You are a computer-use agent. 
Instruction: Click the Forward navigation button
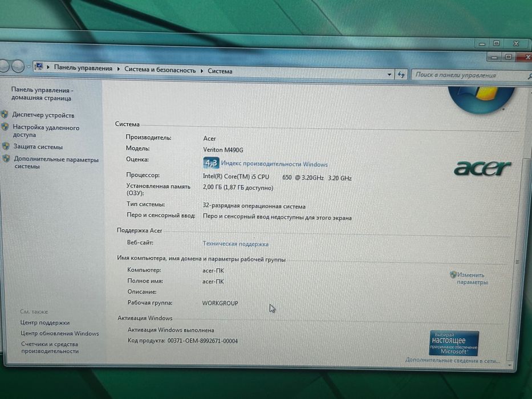point(18,66)
